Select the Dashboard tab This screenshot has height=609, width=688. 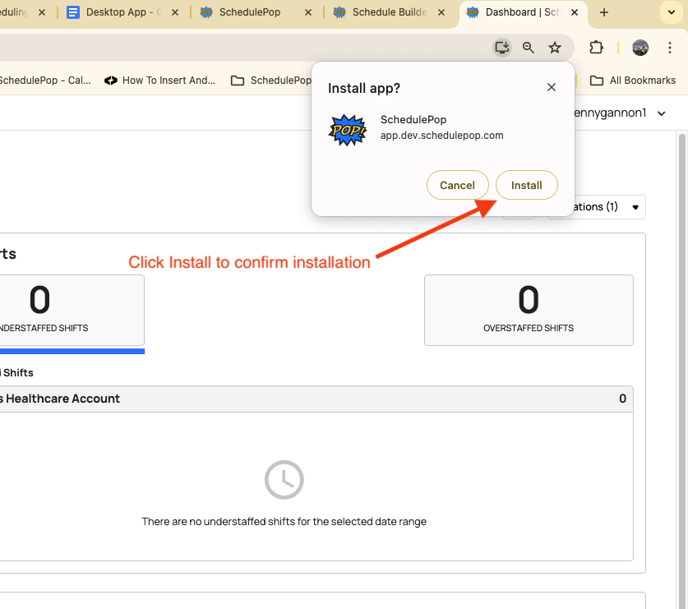pyautogui.click(x=522, y=12)
